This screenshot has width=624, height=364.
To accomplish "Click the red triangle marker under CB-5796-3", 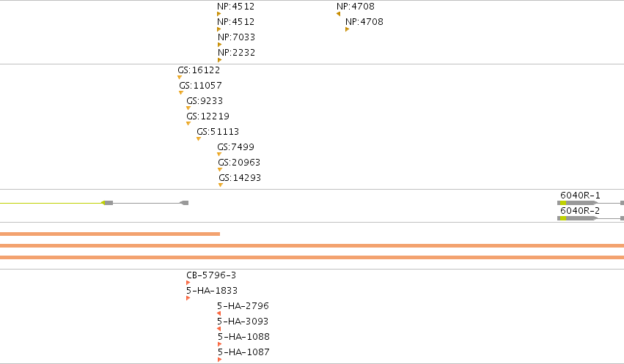I will pyautogui.click(x=188, y=283).
